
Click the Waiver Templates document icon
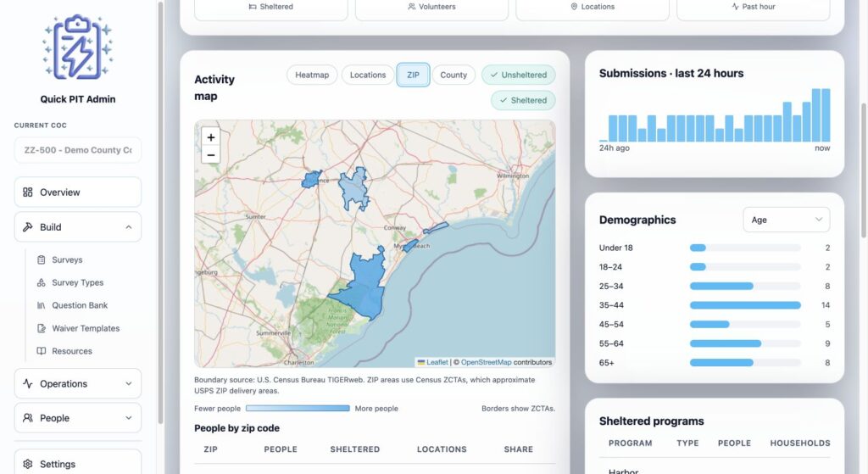tap(41, 328)
